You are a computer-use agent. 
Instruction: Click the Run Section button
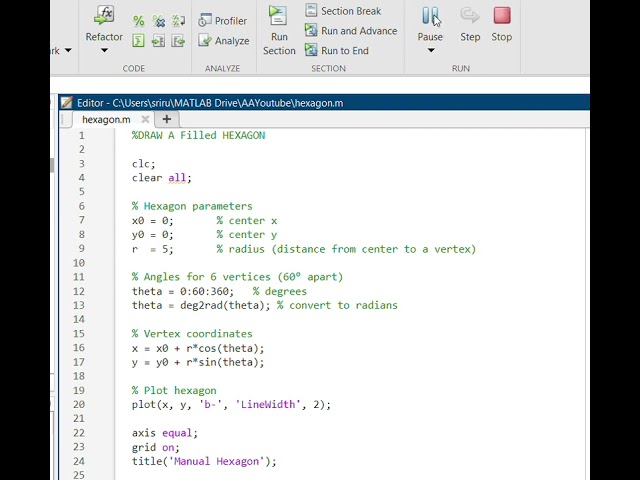(x=279, y=30)
